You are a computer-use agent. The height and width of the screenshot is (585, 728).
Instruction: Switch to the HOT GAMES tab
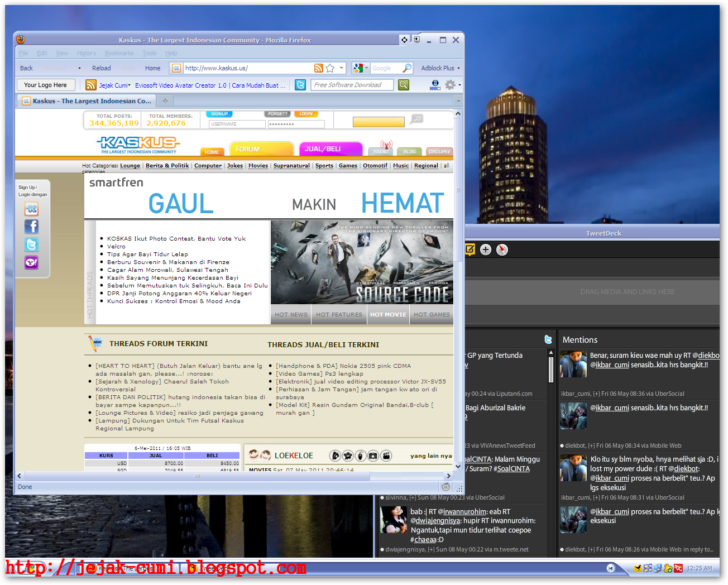pos(432,314)
